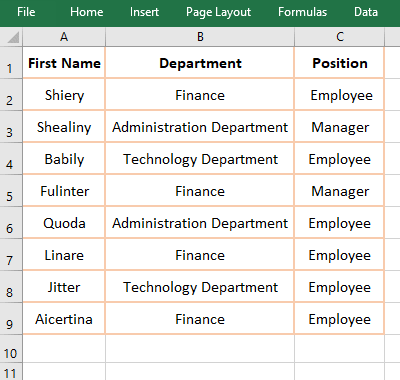Select row 3 header
Screen dimensions: 400x380
[x=11, y=127]
